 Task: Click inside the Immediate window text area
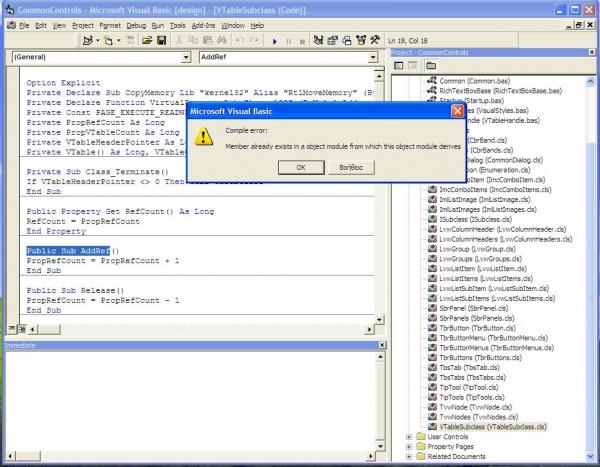[190, 400]
